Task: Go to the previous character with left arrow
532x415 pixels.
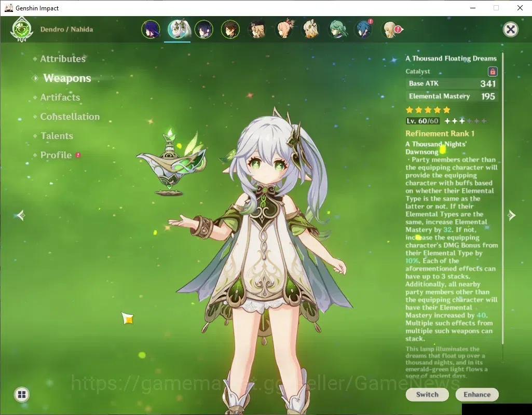Action: [x=21, y=215]
